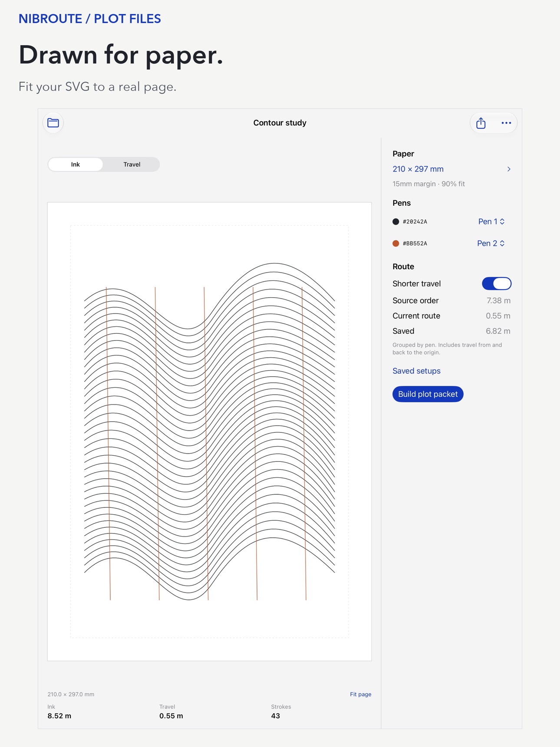The height and width of the screenshot is (747, 560).
Task: Click the #BB552A hex code label
Action: pyautogui.click(x=415, y=243)
